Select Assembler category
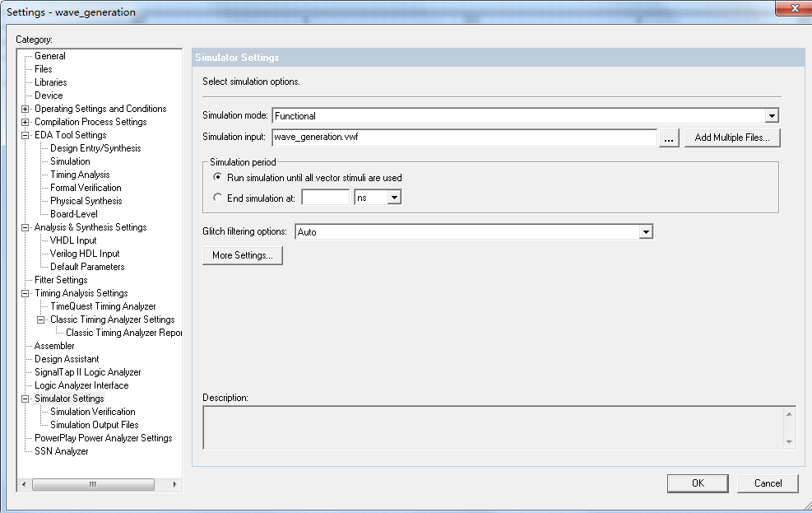Viewport: 812px width, 513px height. point(53,346)
